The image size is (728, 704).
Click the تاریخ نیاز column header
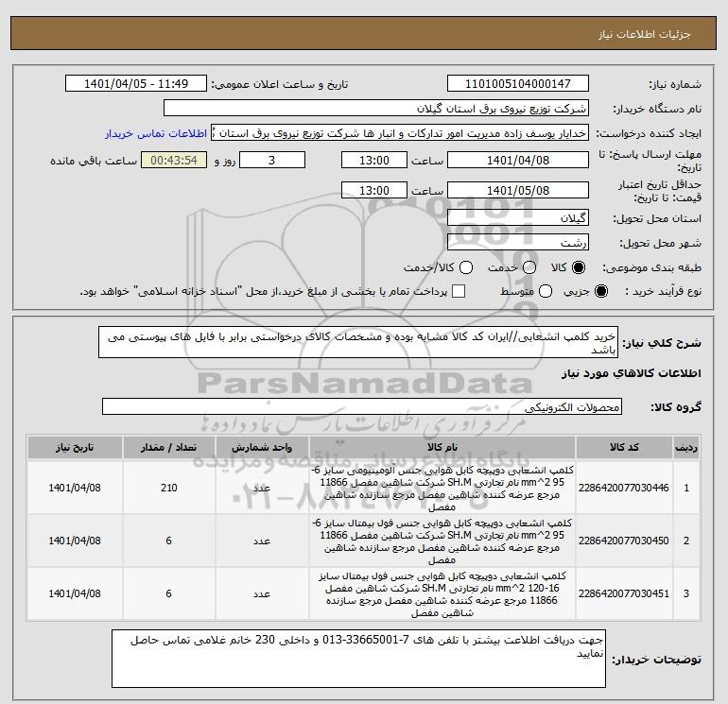point(75,448)
